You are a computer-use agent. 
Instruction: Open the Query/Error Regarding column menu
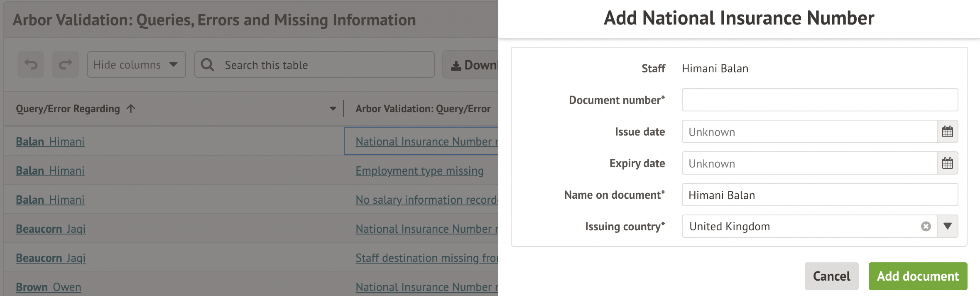pos(333,109)
